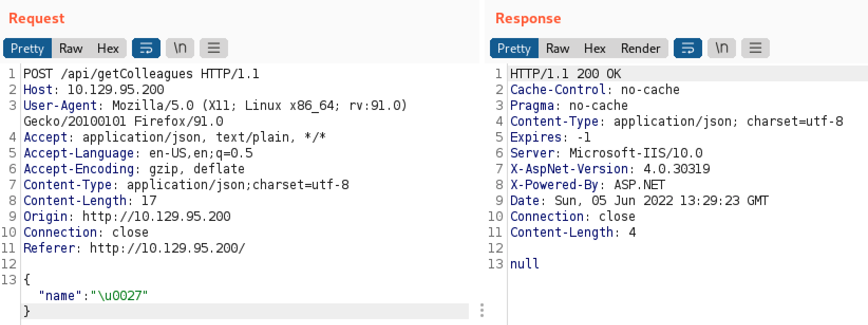Open the Render tab in Response panel

coord(640,48)
